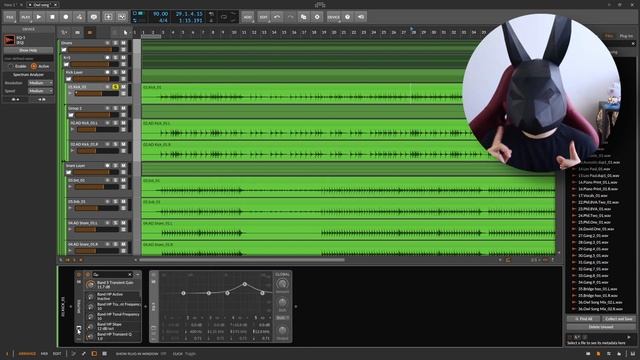Collapse the Group 1 folder icon

click(x=71, y=115)
